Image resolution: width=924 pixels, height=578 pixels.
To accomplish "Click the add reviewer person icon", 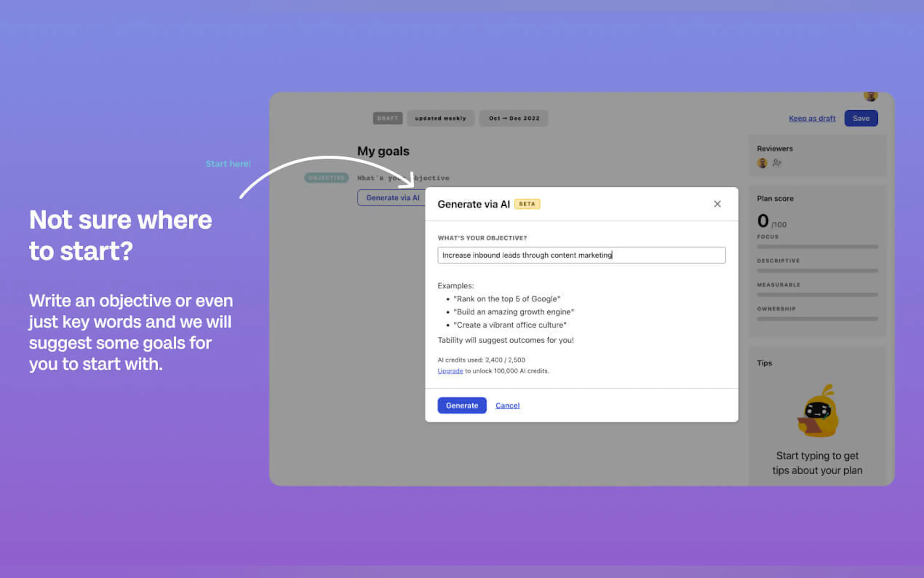I will click(777, 163).
